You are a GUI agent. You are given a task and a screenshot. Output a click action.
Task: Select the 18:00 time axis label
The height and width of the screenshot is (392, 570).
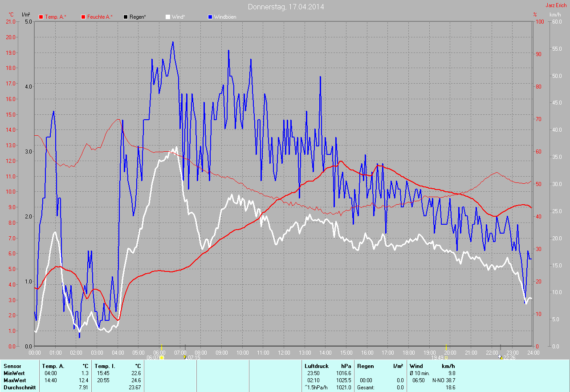click(408, 352)
